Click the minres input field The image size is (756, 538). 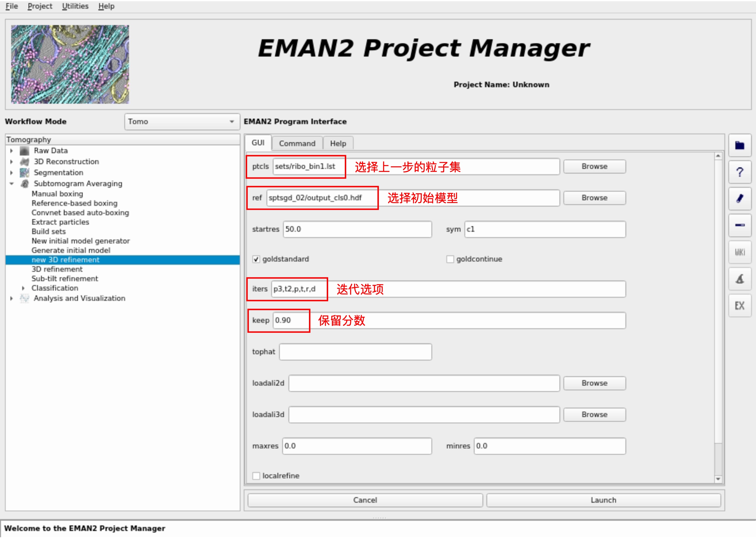tap(550, 446)
